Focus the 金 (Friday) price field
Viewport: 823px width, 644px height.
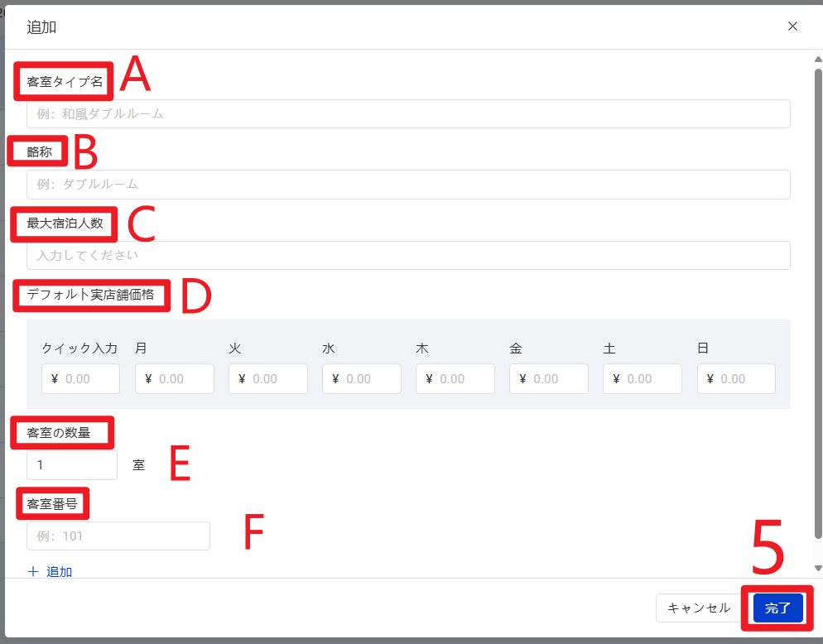[549, 379]
